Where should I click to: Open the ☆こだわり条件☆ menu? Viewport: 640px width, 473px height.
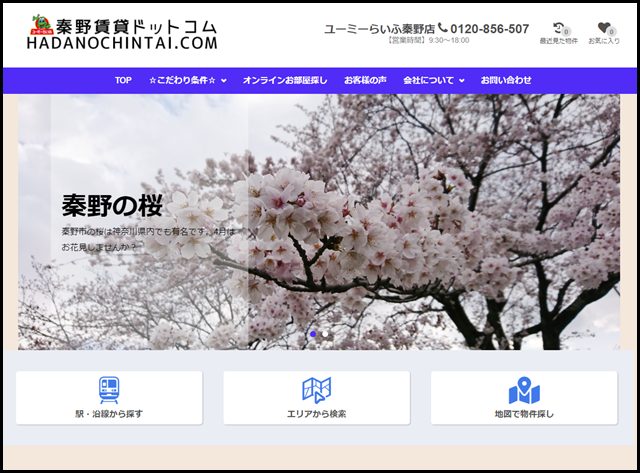182,80
